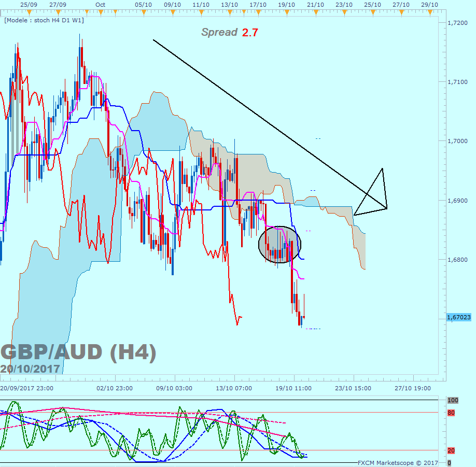Viewport: 476px width, 467px height.
Task: Click the 19/10 11:00 bottom time label
Action: (x=293, y=388)
